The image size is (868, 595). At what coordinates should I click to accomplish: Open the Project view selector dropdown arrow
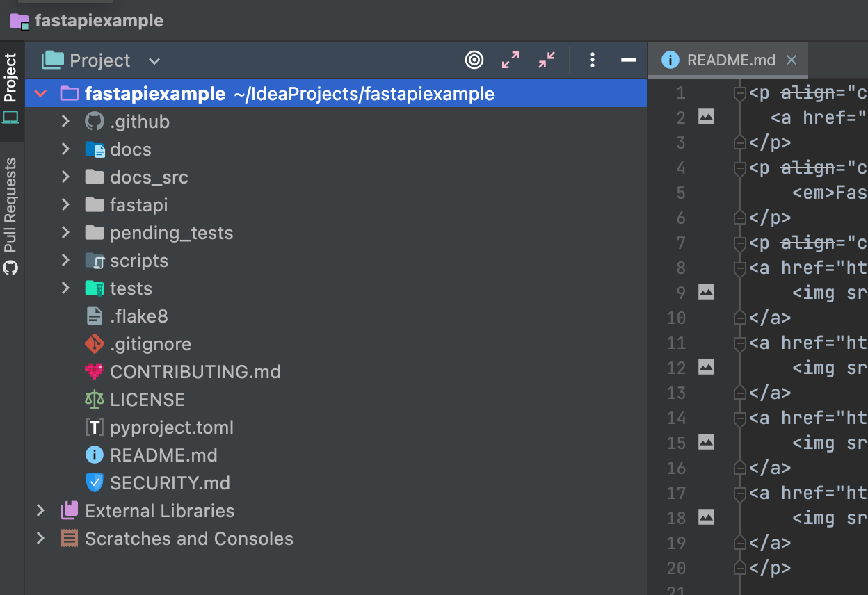[x=154, y=61]
